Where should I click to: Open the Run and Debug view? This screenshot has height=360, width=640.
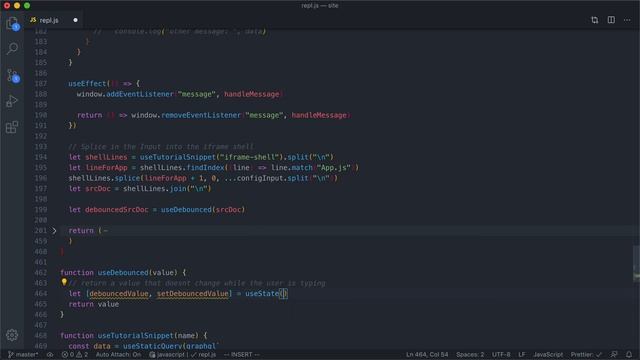pyautogui.click(x=12, y=101)
